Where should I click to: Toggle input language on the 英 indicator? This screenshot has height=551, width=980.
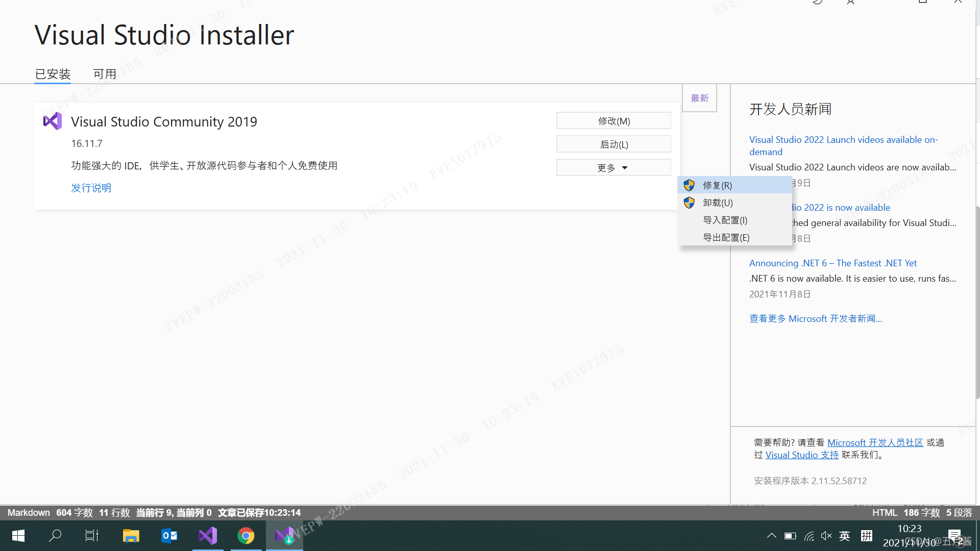(844, 535)
